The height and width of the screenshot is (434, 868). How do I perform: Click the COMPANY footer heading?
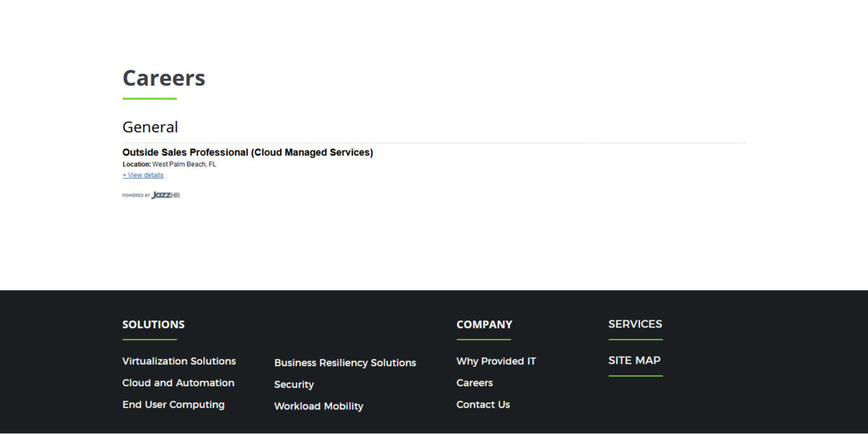pyautogui.click(x=484, y=325)
